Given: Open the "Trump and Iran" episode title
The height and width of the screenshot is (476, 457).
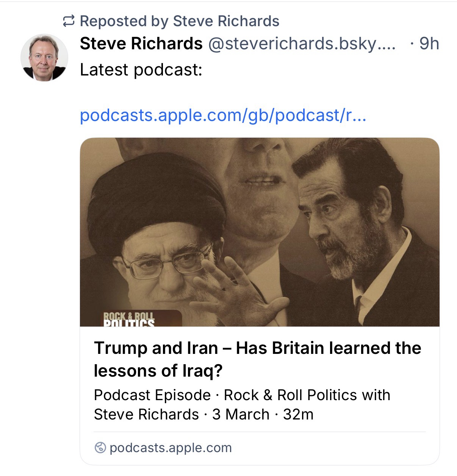Looking at the screenshot, I should (257, 359).
